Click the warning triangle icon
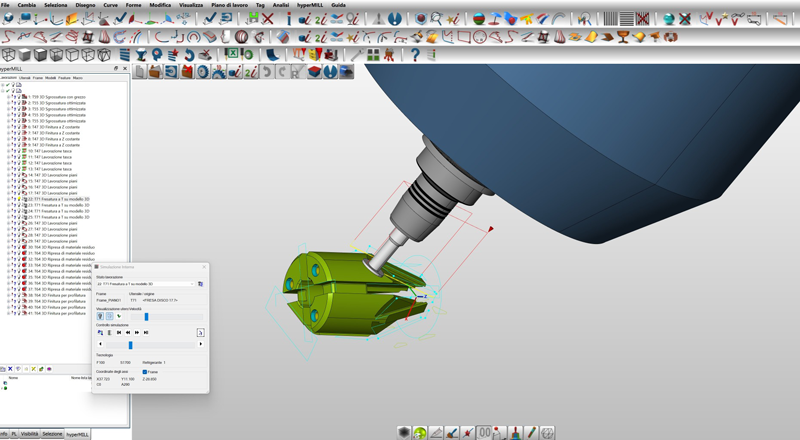 point(378,19)
